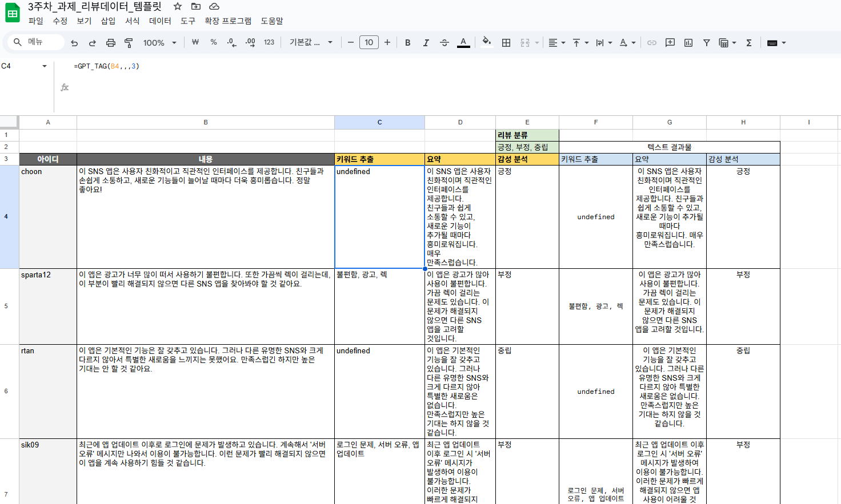Insert a link
Image resolution: width=841 pixels, height=504 pixels.
point(652,43)
